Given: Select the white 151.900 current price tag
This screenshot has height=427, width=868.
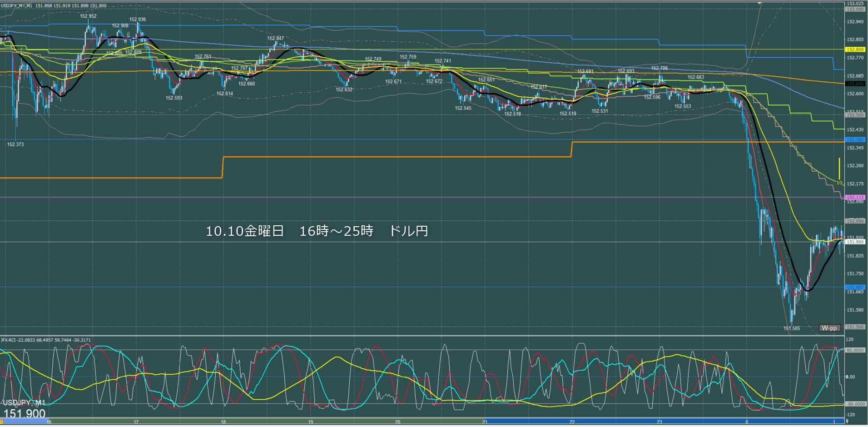Looking at the screenshot, I should [854, 242].
